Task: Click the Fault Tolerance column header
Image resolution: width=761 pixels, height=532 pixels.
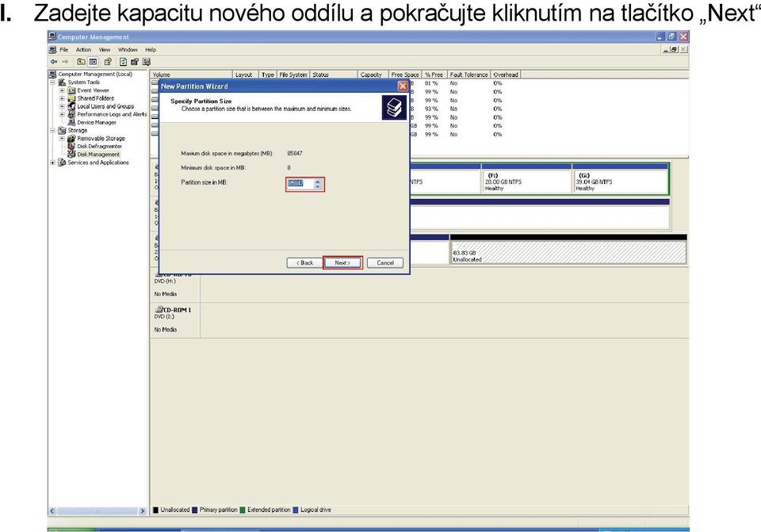Action: (468, 75)
